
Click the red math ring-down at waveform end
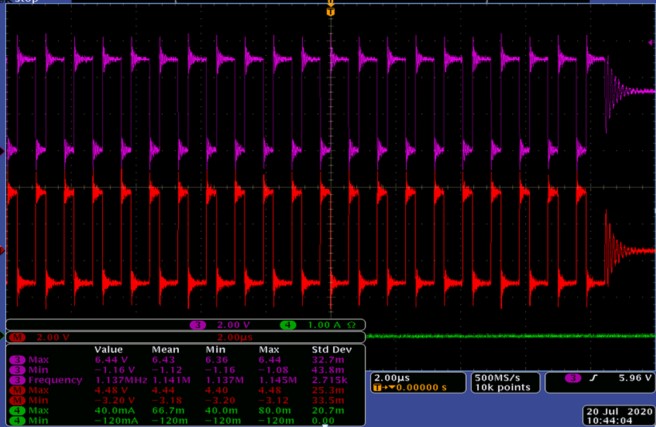tap(629, 251)
